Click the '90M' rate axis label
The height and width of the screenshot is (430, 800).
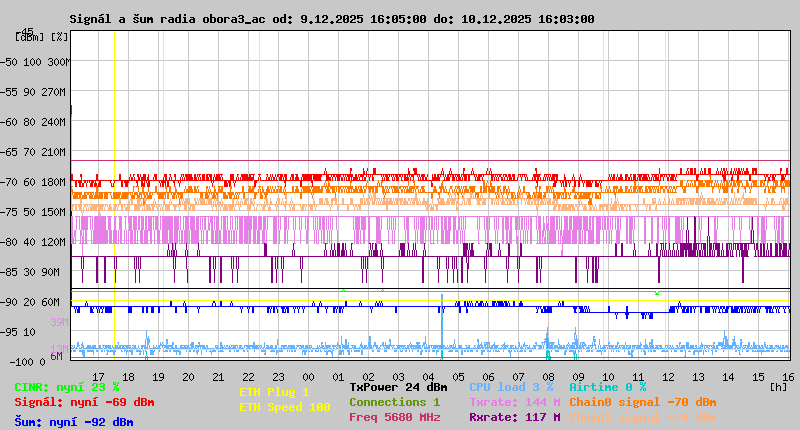(x=51, y=272)
